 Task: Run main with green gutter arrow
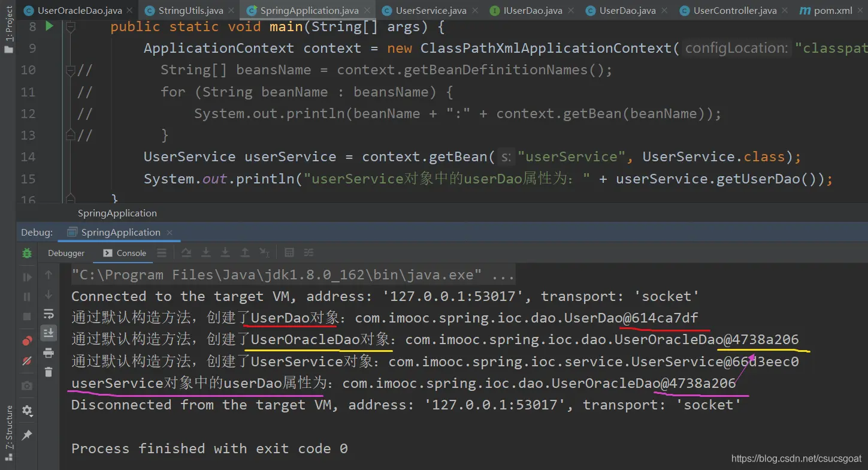point(50,26)
